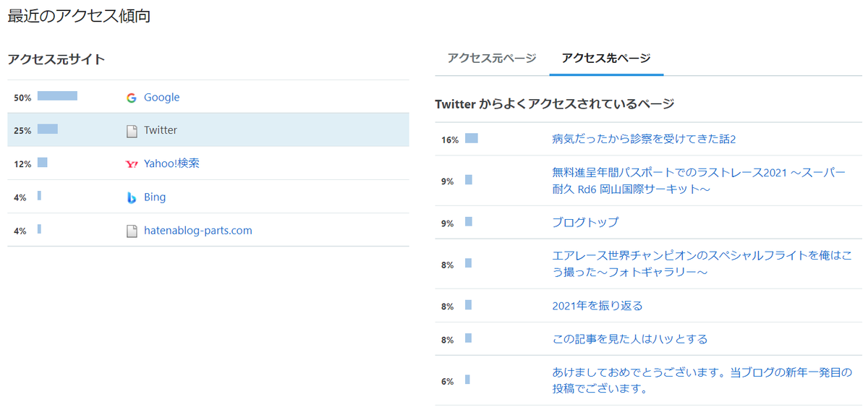Click the 12% bar for Yahoo!検索
The image size is (868, 410).
[42, 163]
